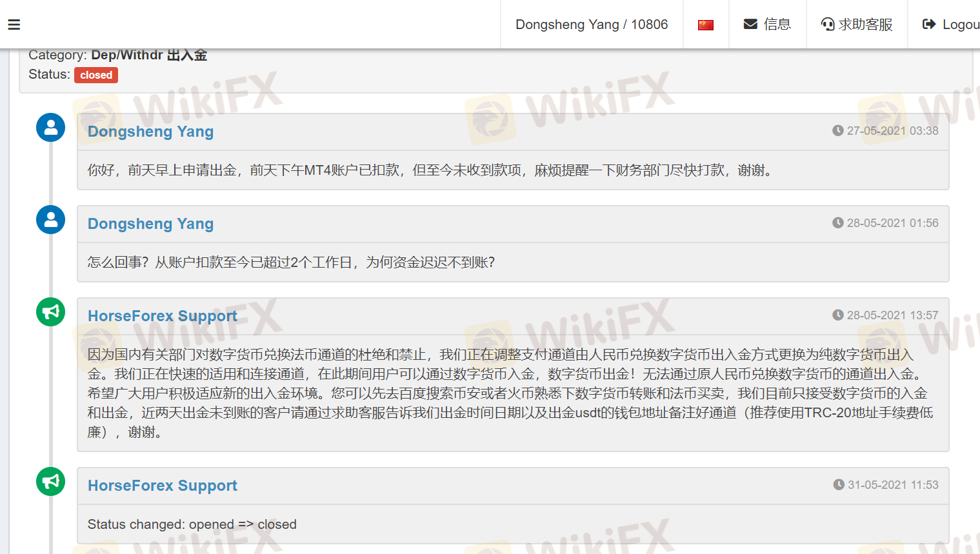Click second Dongsheng Yang user avatar
This screenshot has width=980, height=554.
[x=50, y=220]
